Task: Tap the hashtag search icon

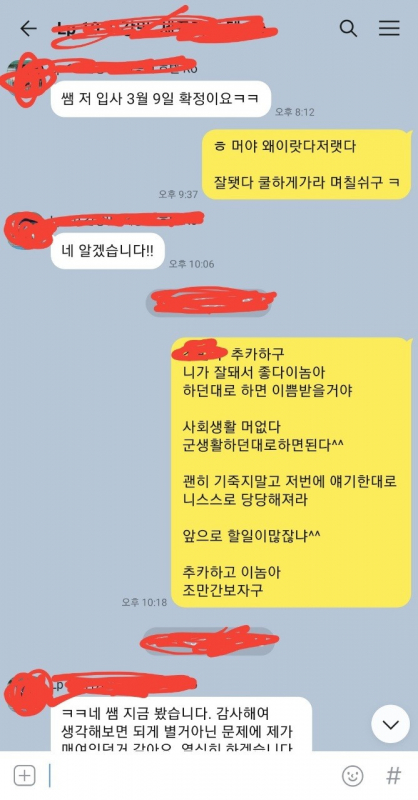Action: 393,776
